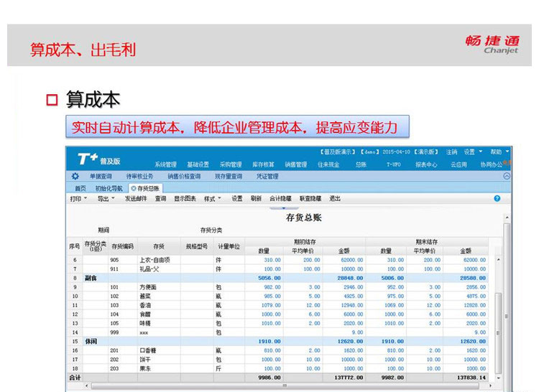Click the 存货编码 column header
Viewport: 539px width, 392px height.
click(x=122, y=246)
